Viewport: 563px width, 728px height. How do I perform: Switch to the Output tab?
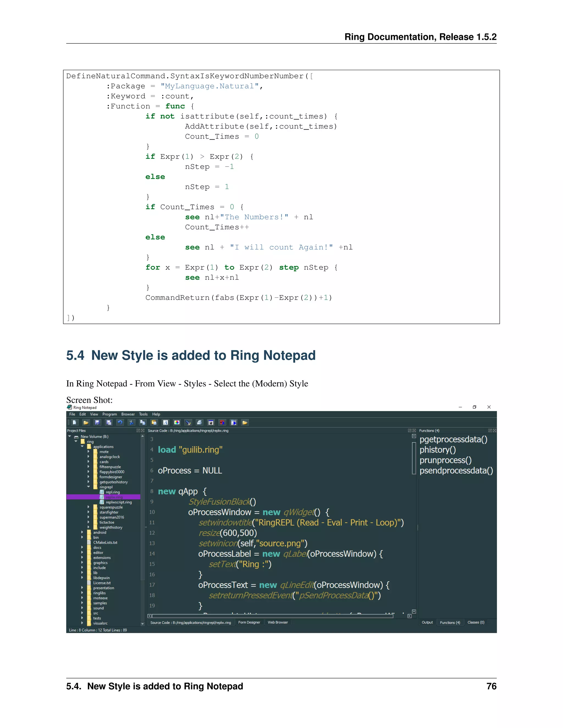point(427,622)
